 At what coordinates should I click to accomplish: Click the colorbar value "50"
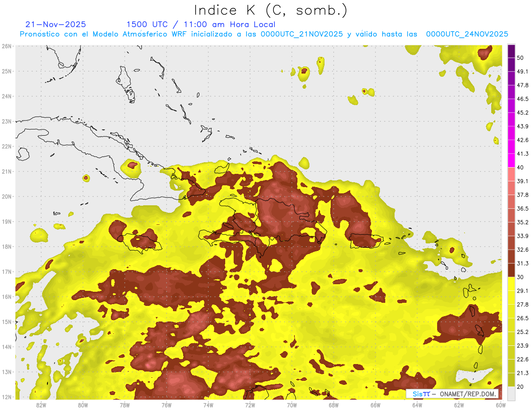point(520,58)
